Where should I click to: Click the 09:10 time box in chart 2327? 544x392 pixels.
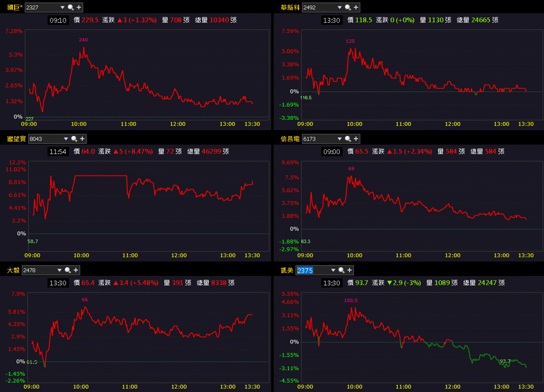(58, 20)
